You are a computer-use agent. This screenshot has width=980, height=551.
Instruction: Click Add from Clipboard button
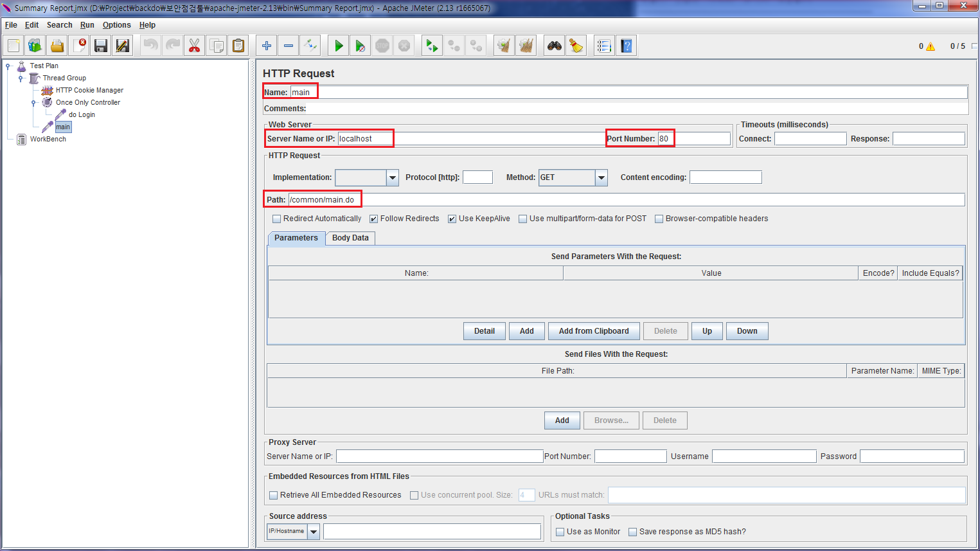click(594, 331)
